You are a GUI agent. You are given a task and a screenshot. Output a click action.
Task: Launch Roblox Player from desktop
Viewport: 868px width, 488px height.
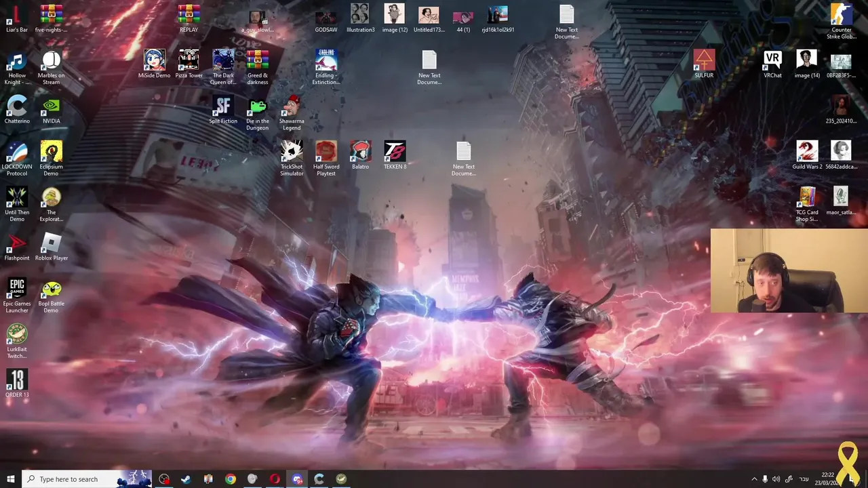pos(51,246)
